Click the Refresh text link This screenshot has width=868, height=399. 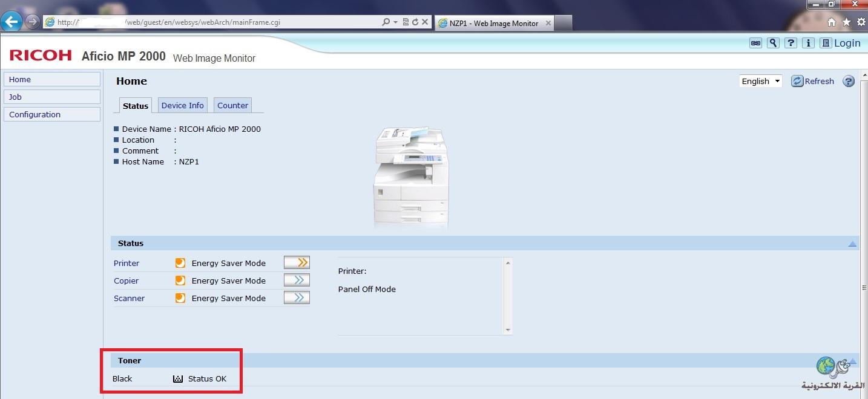tap(819, 81)
